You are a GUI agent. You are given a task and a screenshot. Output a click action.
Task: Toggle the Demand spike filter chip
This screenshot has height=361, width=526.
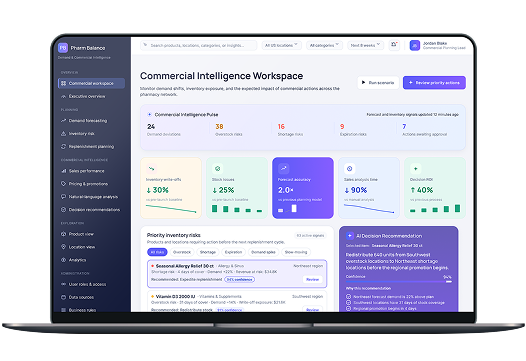coord(263,252)
